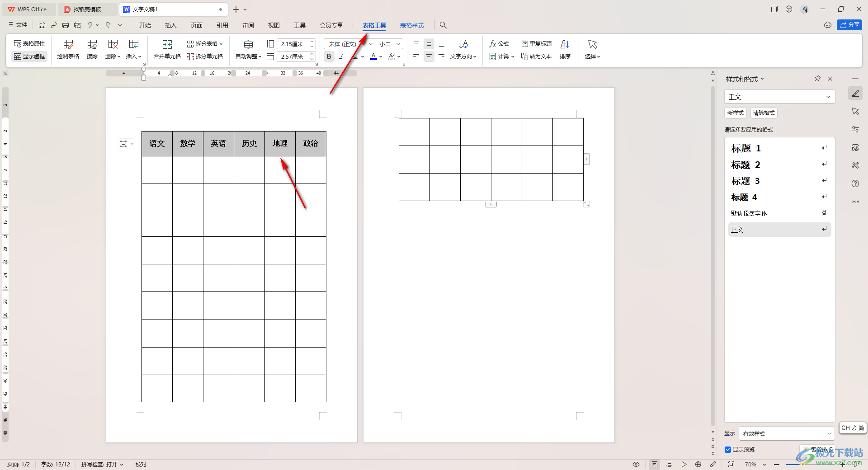The width and height of the screenshot is (868, 470).
Task: Toggle page layout view button in status bar
Action: (655, 464)
